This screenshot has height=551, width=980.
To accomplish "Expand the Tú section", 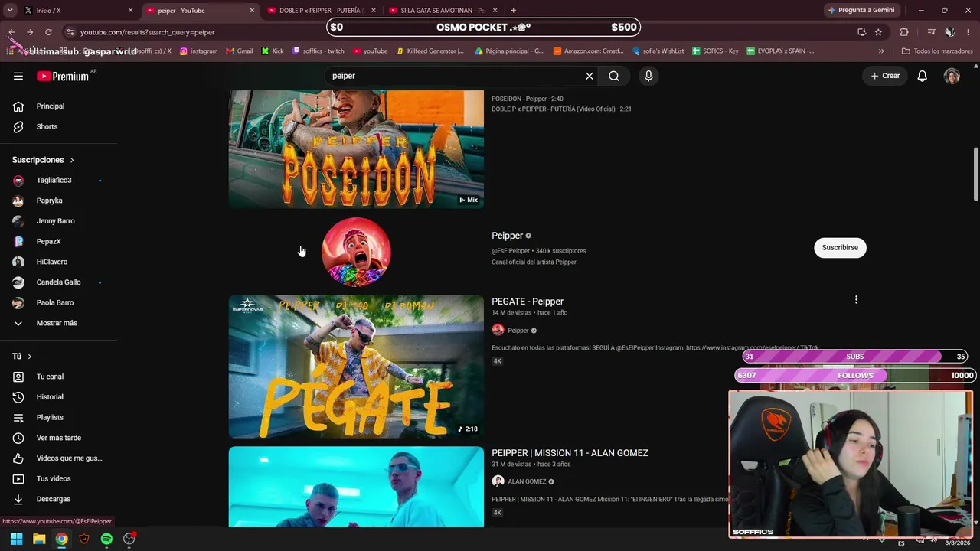I will [x=22, y=357].
